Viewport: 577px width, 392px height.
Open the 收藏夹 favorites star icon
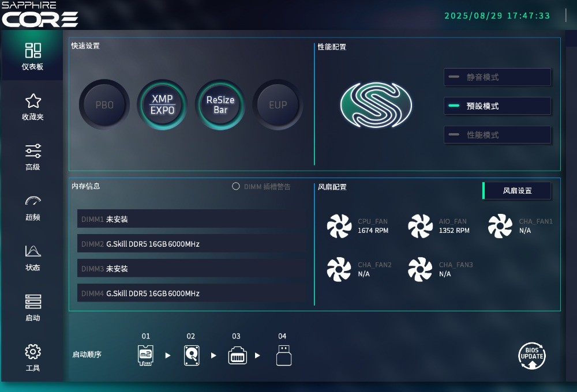click(33, 101)
